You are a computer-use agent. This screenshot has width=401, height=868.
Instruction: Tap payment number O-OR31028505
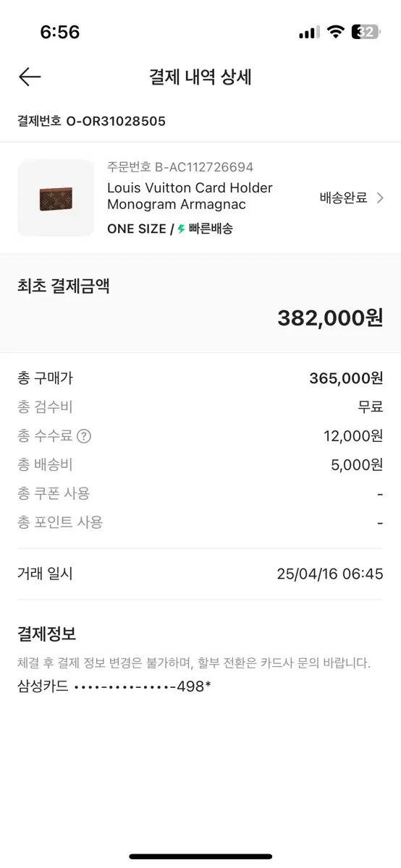[x=91, y=122]
